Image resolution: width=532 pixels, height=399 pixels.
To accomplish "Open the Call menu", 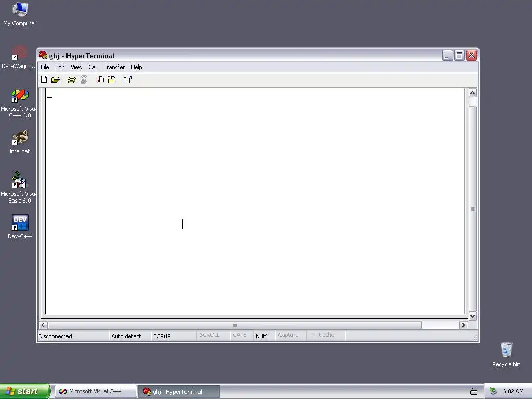I will 93,67.
